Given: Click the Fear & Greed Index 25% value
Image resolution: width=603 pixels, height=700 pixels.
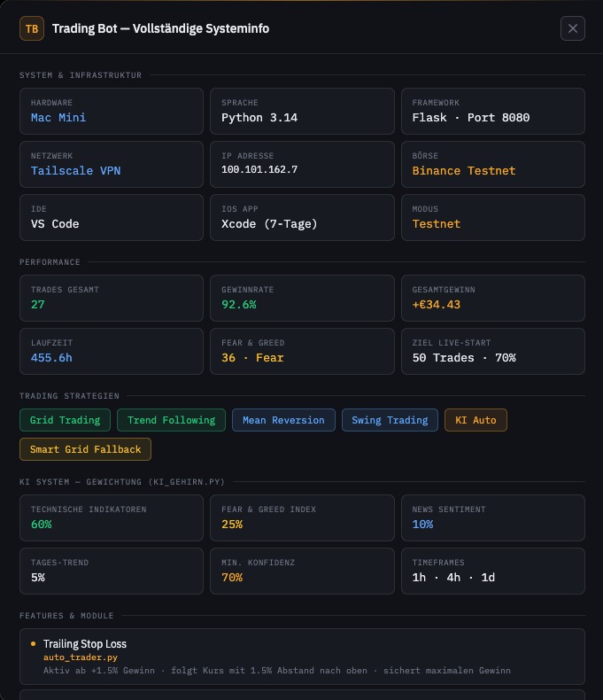Looking at the screenshot, I should pos(232,524).
